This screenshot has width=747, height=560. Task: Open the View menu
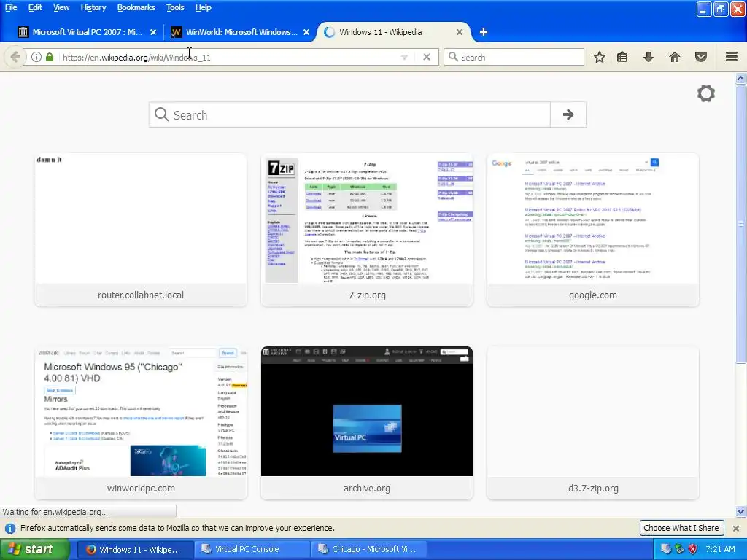tap(61, 7)
